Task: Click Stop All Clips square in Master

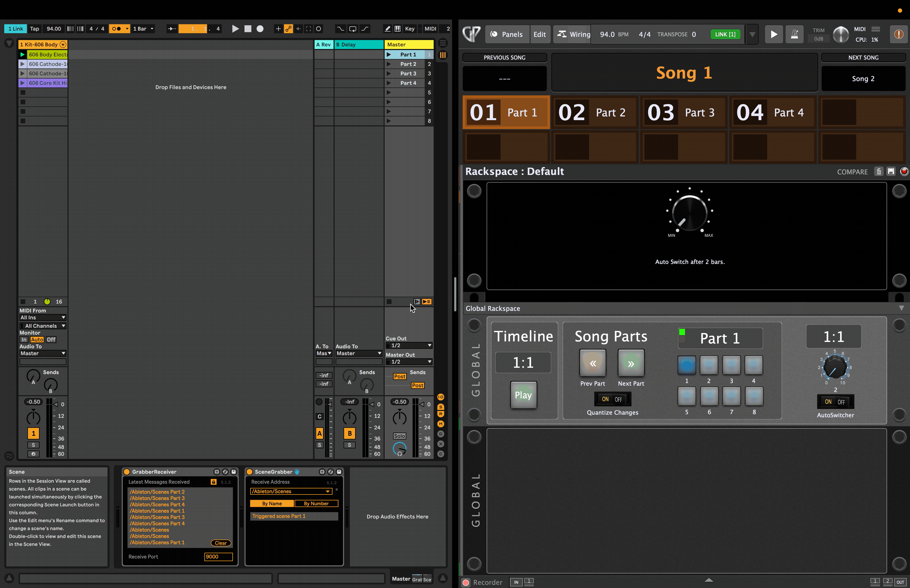Action: (x=389, y=302)
